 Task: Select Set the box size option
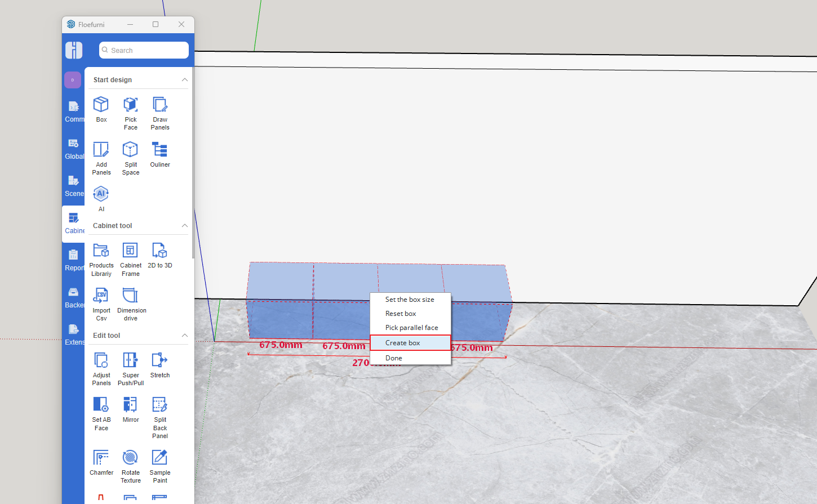click(410, 300)
